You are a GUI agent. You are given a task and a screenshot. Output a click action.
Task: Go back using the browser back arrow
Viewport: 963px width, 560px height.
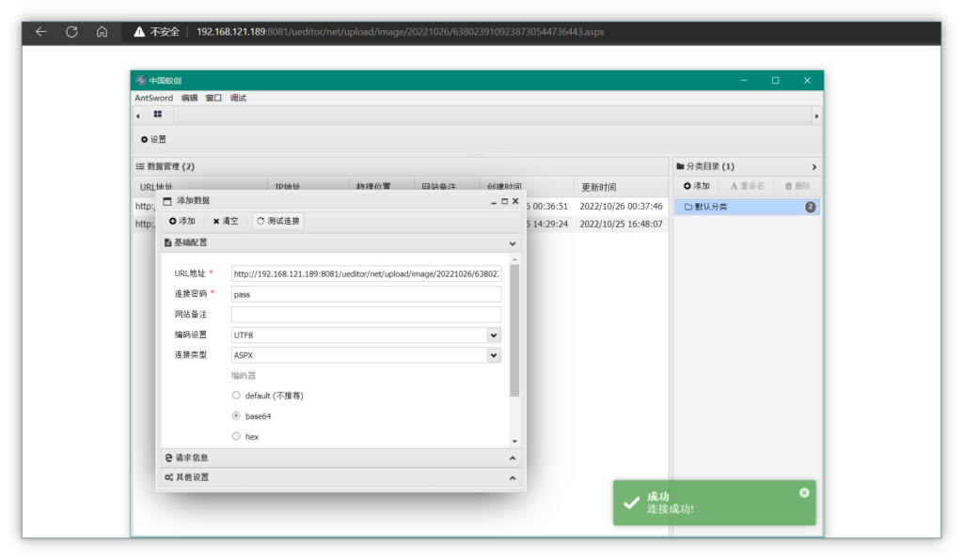click(x=41, y=32)
